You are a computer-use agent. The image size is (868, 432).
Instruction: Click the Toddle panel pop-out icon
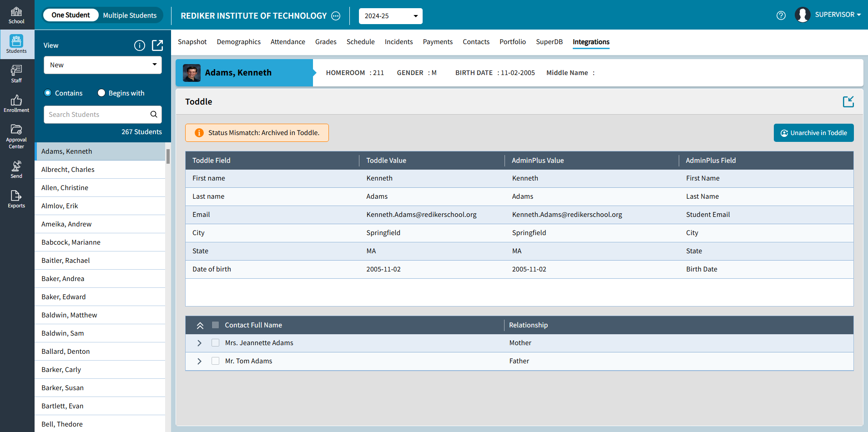point(848,101)
